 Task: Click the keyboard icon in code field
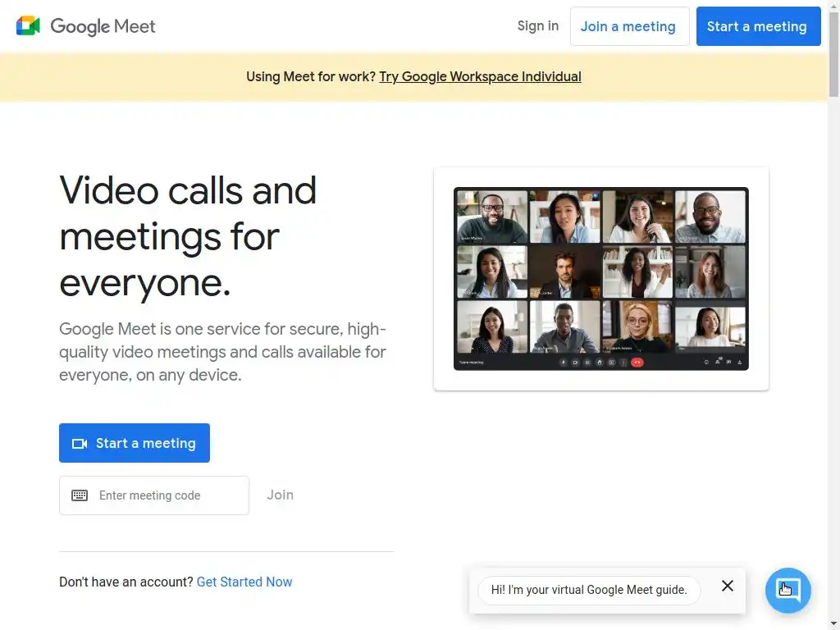click(x=80, y=495)
